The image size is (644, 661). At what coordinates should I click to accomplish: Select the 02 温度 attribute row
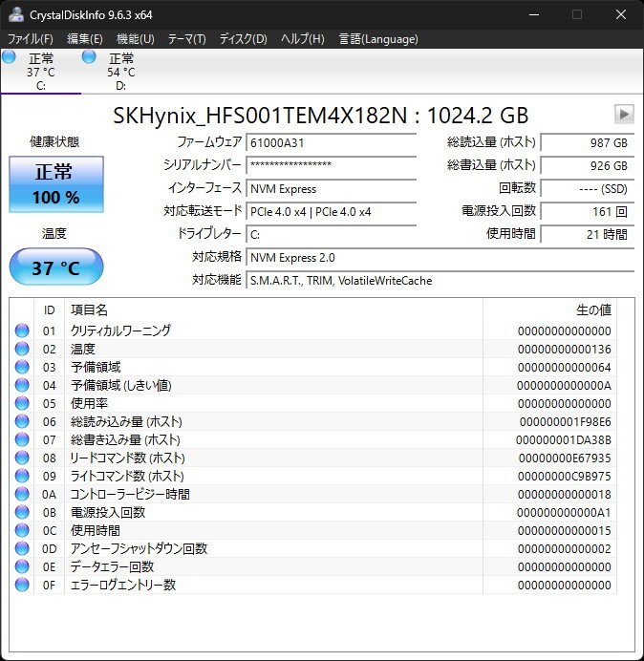click(313, 349)
